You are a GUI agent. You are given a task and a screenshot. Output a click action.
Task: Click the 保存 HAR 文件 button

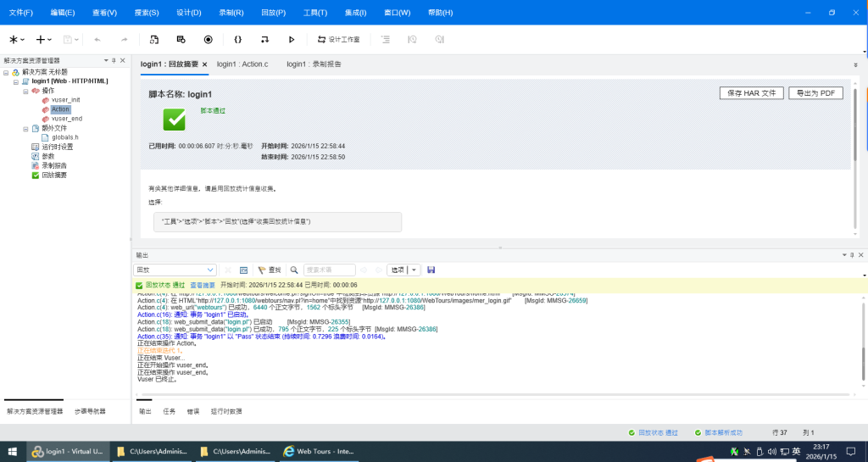click(x=751, y=93)
